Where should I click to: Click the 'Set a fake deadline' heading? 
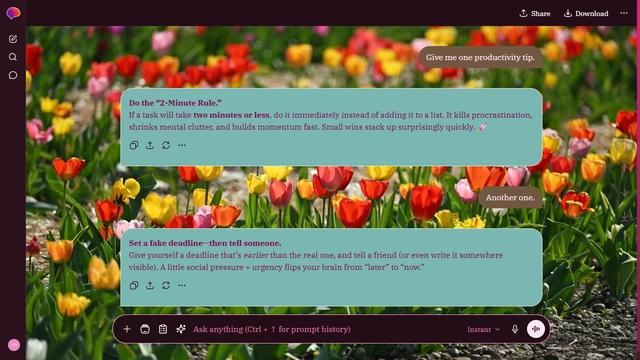205,243
